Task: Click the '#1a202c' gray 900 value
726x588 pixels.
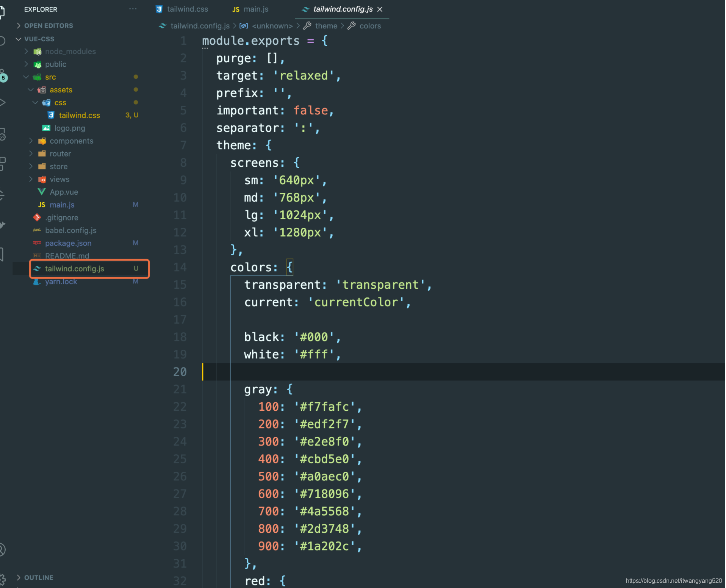Action: click(324, 546)
